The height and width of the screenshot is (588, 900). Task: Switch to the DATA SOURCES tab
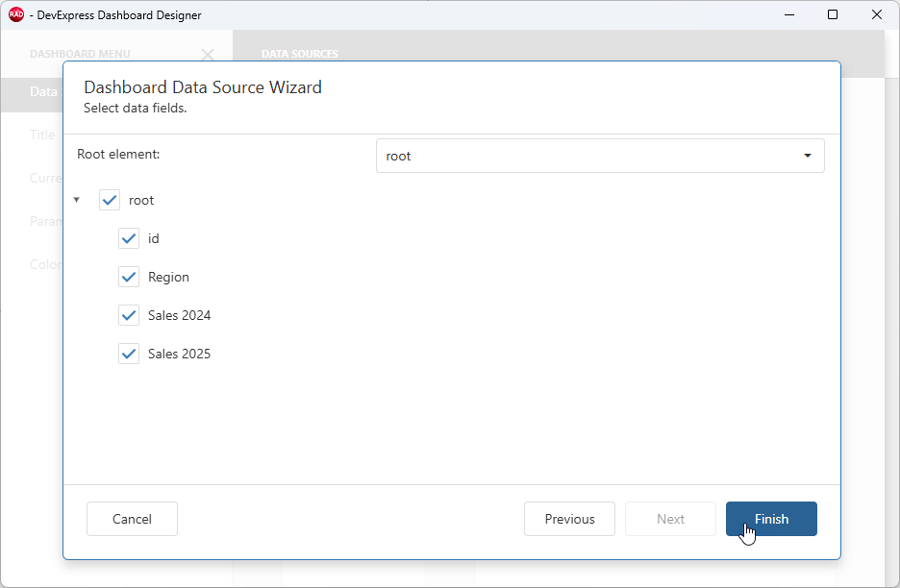[299, 53]
